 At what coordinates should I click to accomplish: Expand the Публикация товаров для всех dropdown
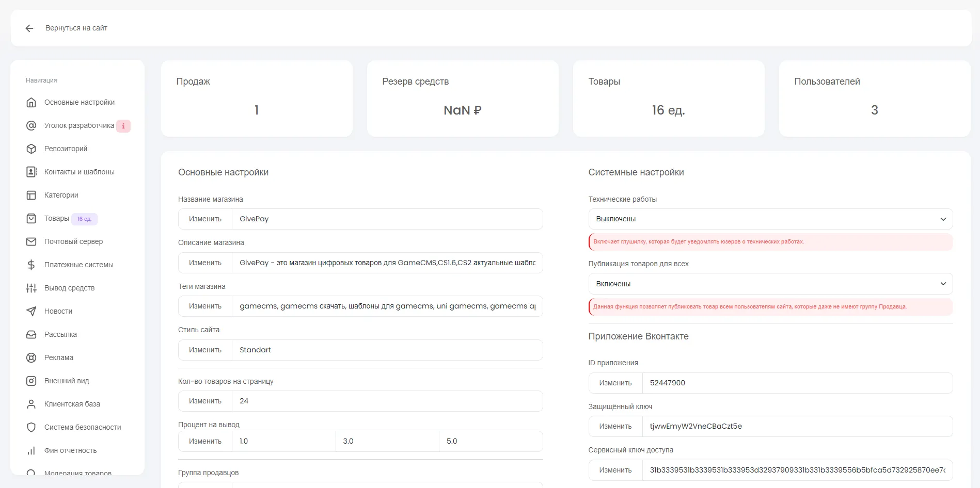coord(770,284)
